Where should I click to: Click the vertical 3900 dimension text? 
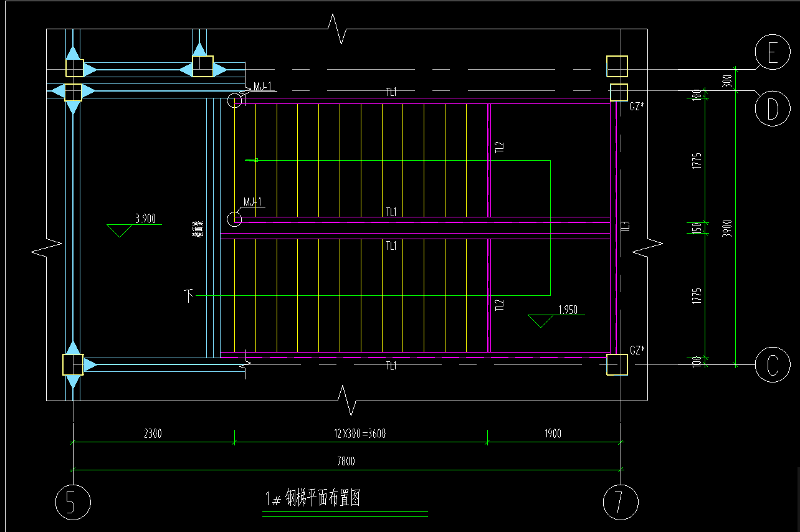(727, 229)
